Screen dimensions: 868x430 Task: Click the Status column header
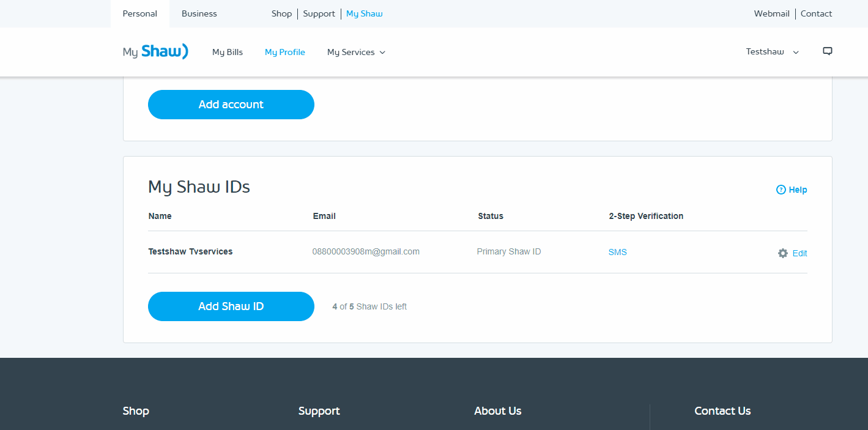point(491,216)
